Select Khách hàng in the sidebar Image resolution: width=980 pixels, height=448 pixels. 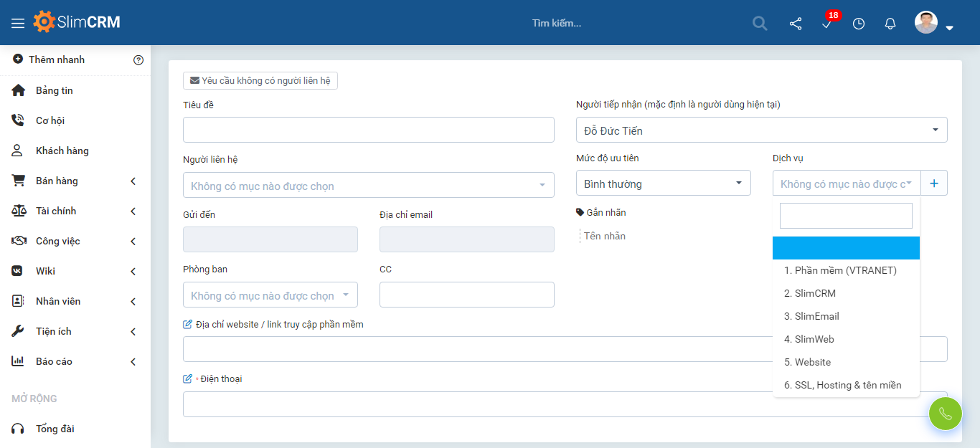coord(62,151)
